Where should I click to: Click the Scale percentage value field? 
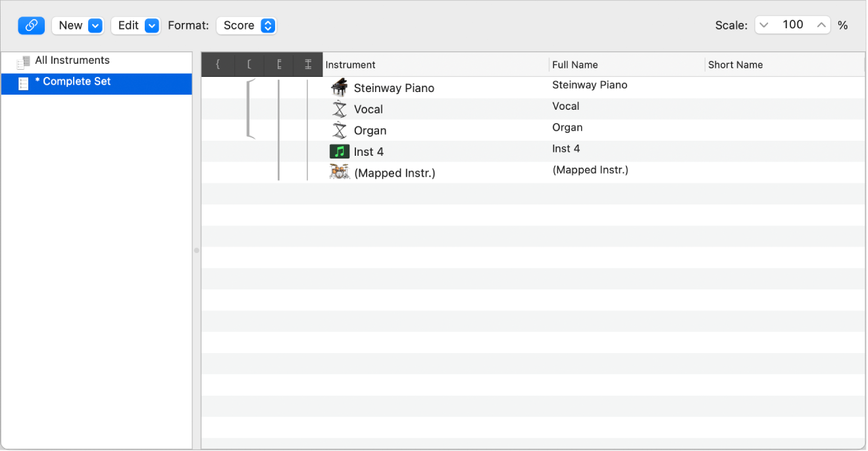792,24
